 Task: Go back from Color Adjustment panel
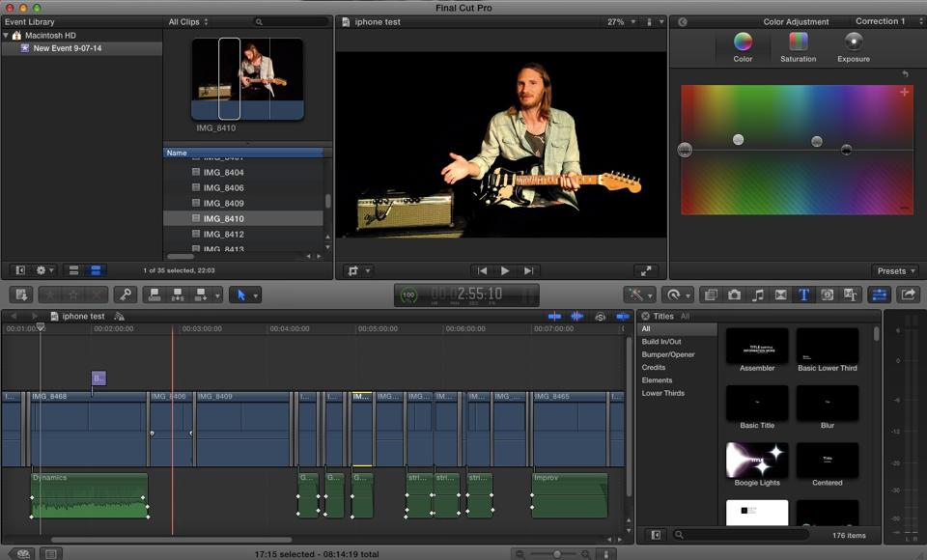[683, 22]
